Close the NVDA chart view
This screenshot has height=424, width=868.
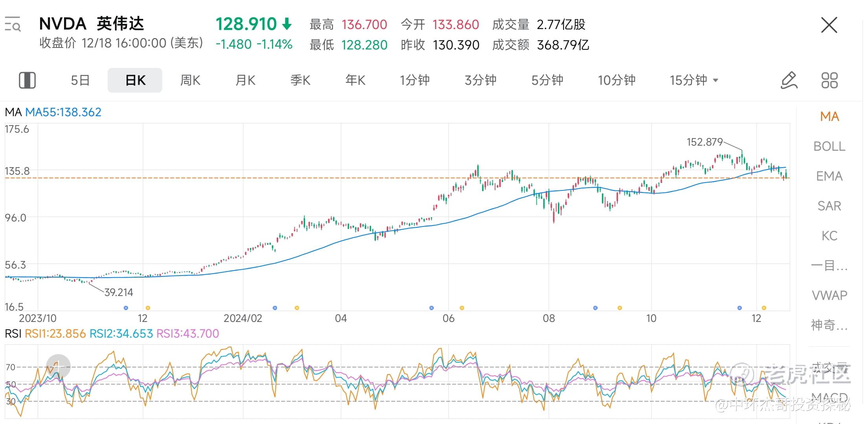coord(829,25)
